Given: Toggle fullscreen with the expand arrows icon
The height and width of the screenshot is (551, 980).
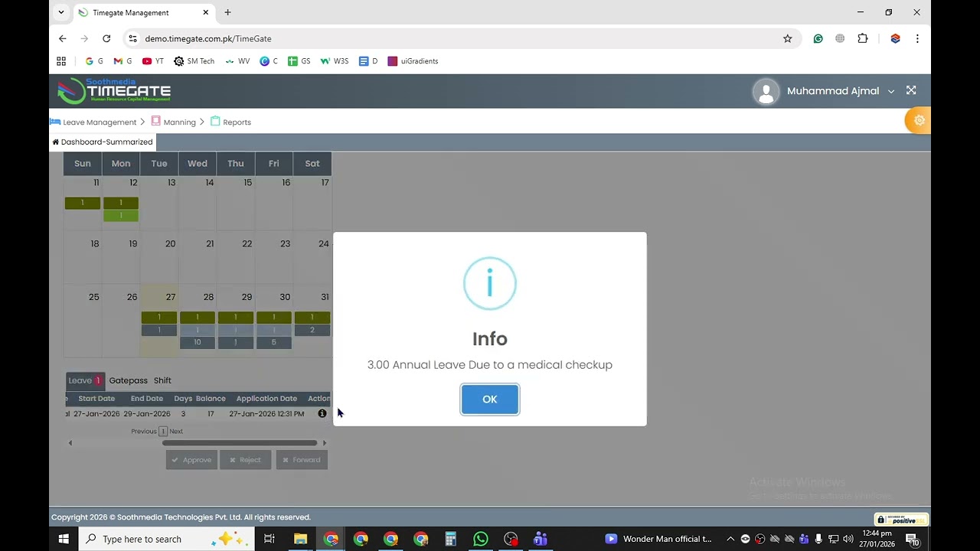Looking at the screenshot, I should point(911,90).
